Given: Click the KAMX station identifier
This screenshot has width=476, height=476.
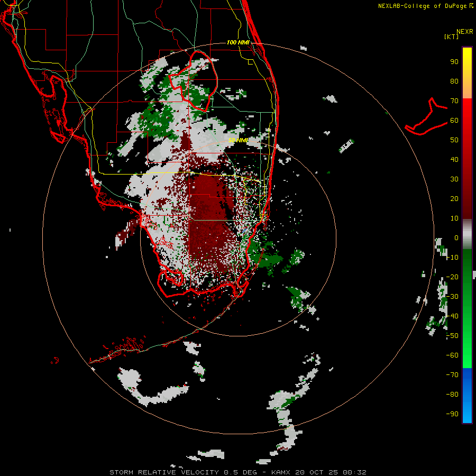Looking at the screenshot, I should (x=281, y=472).
